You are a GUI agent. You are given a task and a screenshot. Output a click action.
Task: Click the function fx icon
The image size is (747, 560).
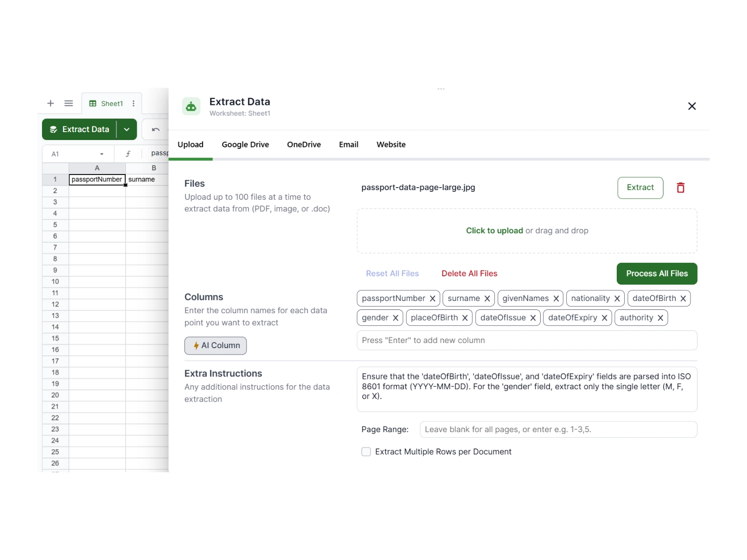tap(128, 154)
